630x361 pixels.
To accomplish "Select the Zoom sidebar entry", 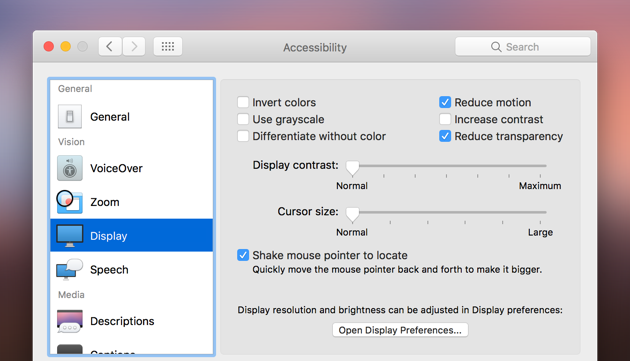I will (131, 202).
